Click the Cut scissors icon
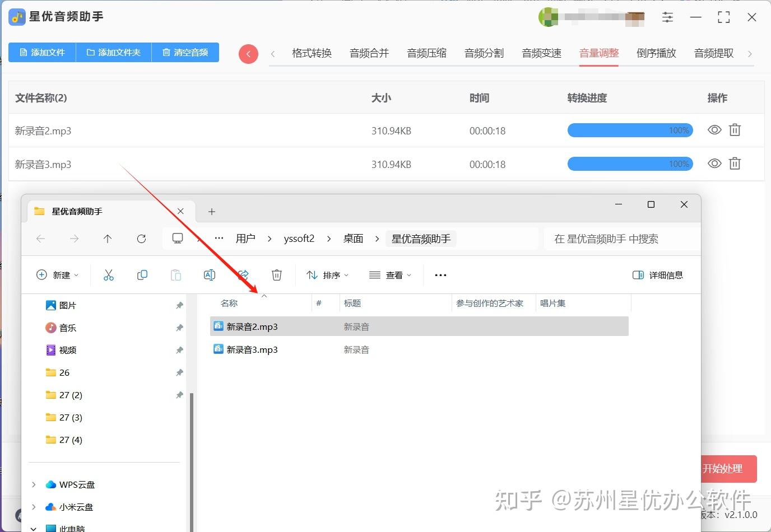Image resolution: width=771 pixels, height=532 pixels. pos(109,275)
